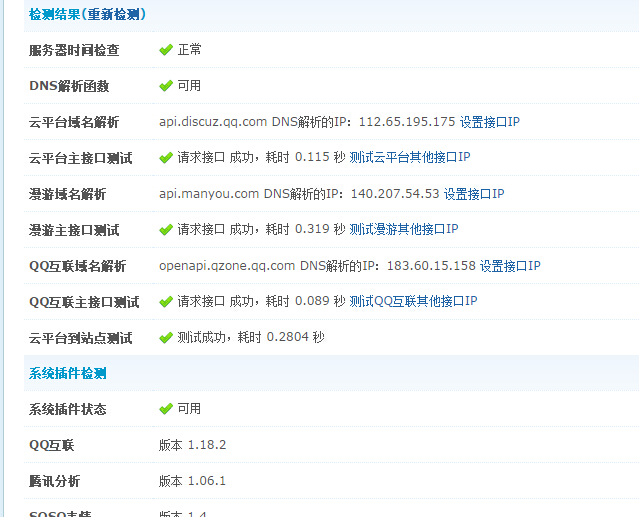
Task: Click green checkmark in 云平台到站点测试 row
Action: [166, 338]
